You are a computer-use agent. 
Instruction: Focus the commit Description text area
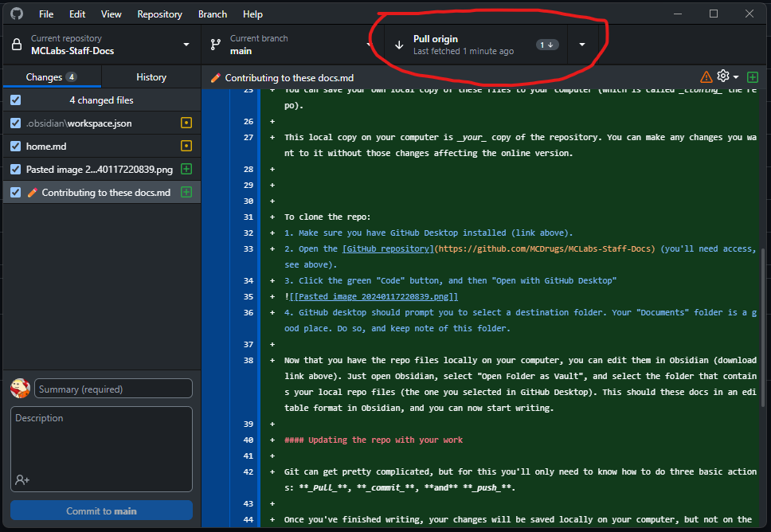coord(101,449)
